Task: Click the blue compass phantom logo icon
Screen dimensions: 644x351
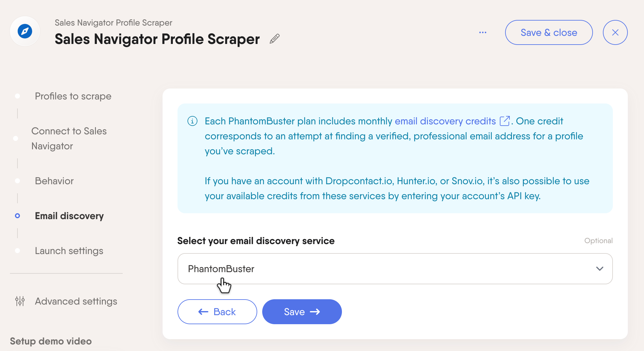Action: [25, 31]
